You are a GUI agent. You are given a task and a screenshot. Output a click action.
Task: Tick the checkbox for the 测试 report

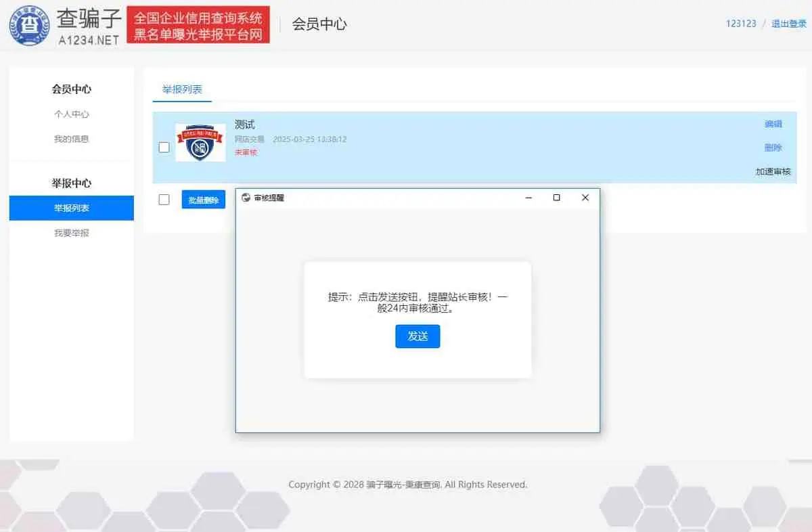164,147
